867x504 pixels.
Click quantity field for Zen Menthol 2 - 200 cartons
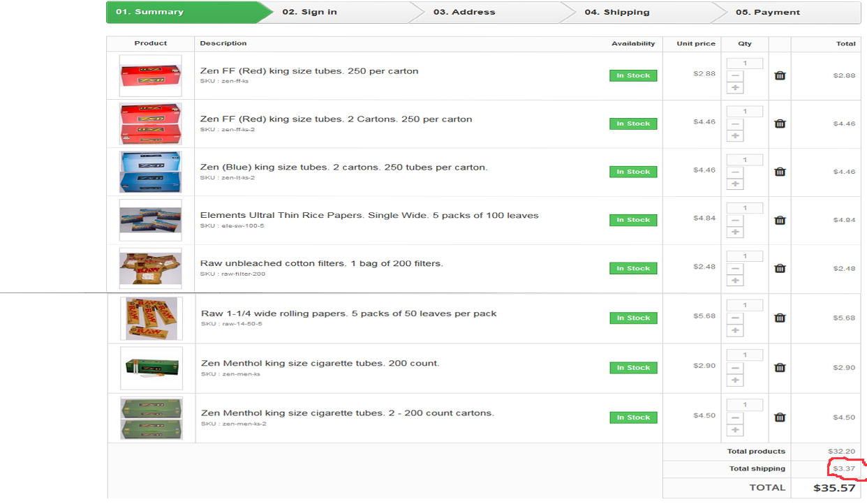point(745,405)
